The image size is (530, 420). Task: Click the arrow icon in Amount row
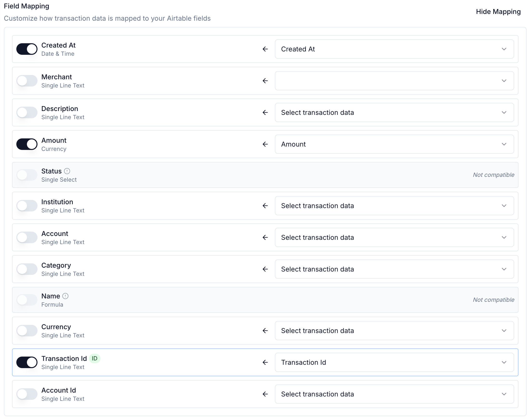click(x=265, y=144)
